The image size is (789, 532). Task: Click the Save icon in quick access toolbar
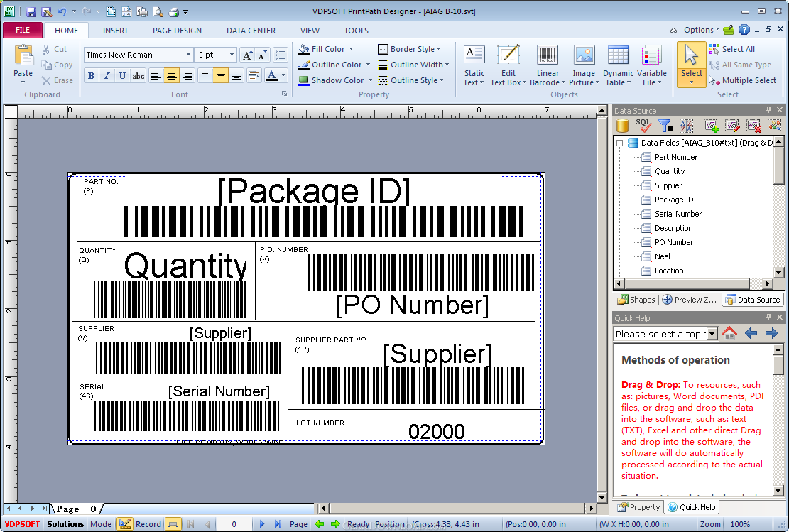pos(31,11)
